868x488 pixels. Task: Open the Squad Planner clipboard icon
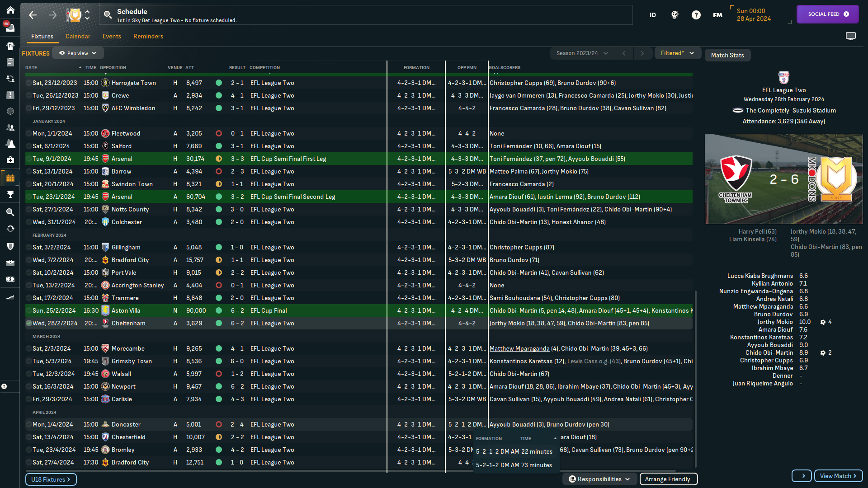coord(10,62)
